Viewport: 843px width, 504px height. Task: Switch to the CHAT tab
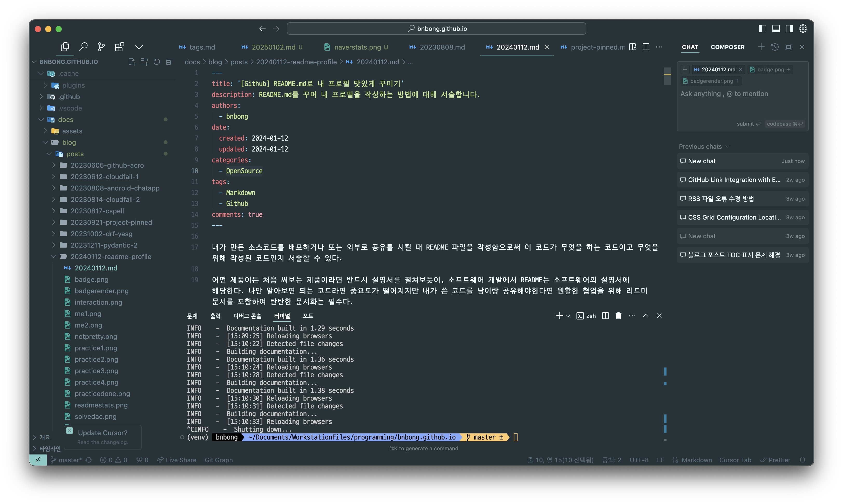(690, 47)
